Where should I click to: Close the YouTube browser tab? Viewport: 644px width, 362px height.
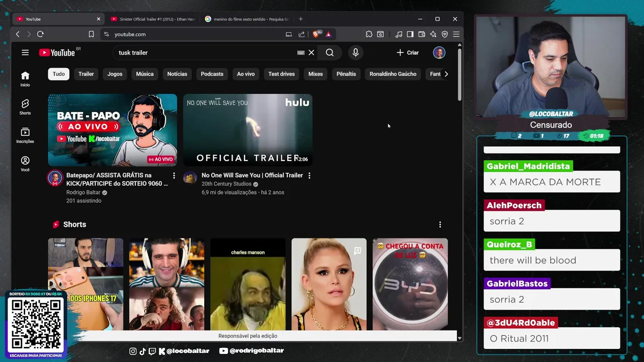tap(99, 19)
